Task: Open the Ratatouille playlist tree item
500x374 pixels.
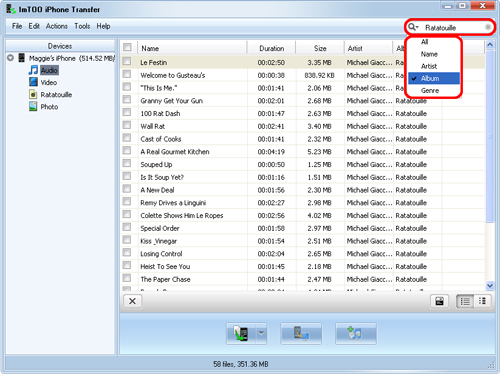Action: coord(56,95)
